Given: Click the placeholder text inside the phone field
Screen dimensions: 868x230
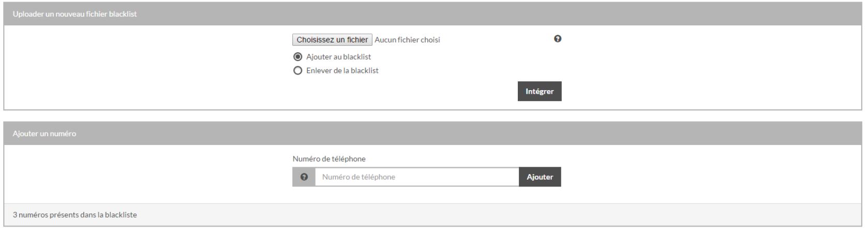Looking at the screenshot, I should click(358, 177).
